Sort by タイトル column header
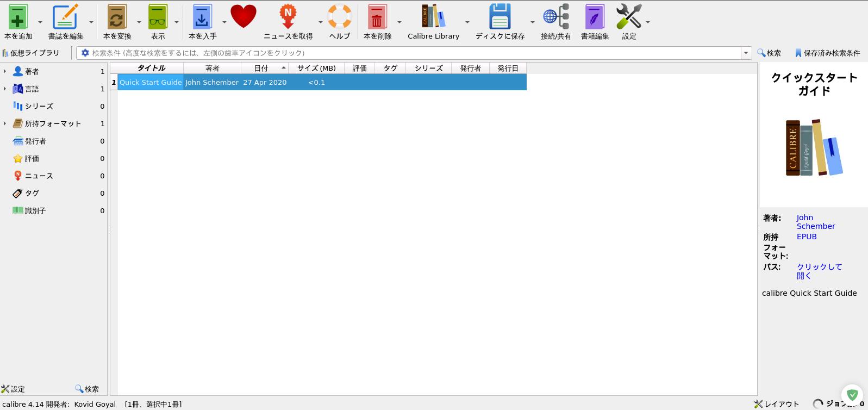868x410 pixels. tap(151, 68)
